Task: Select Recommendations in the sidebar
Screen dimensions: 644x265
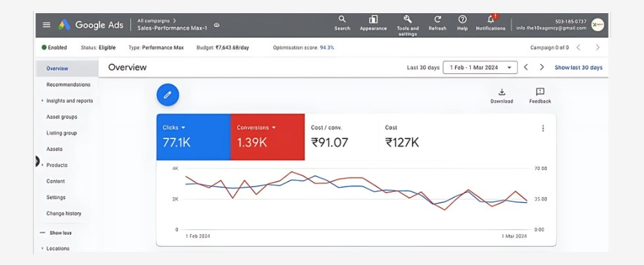Action: [x=68, y=84]
